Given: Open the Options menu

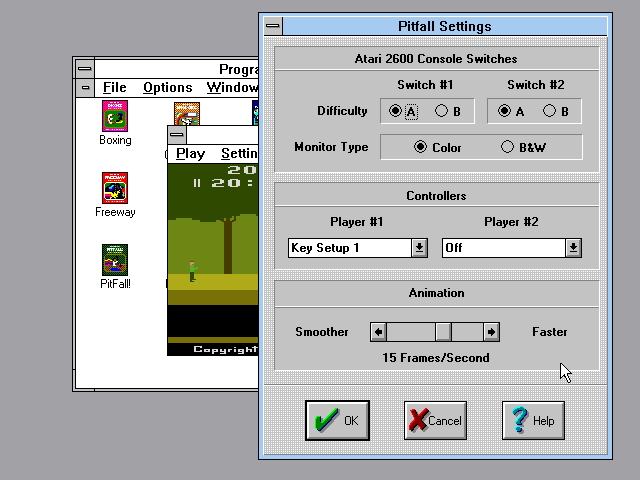Looking at the screenshot, I should coord(167,88).
